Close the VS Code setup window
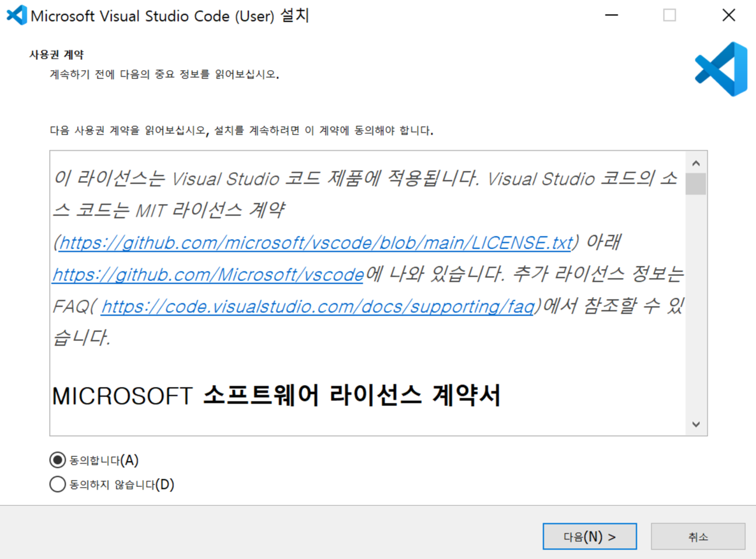The width and height of the screenshot is (756, 559). [729, 15]
